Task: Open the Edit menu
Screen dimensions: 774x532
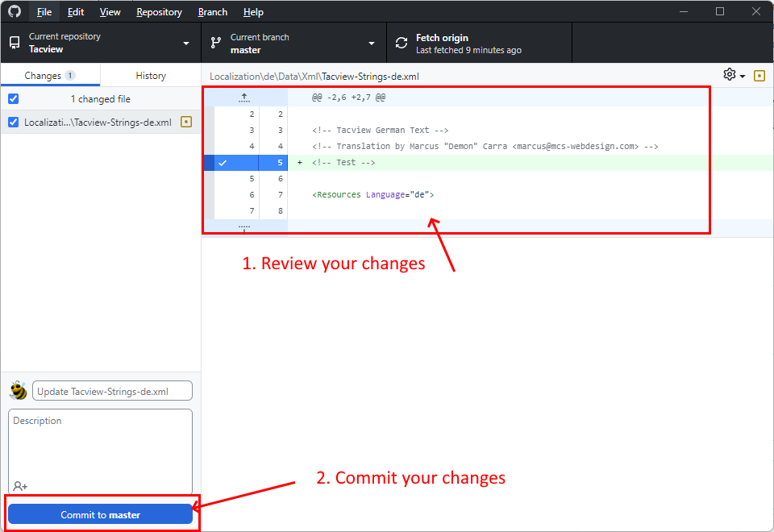Action: (76, 12)
